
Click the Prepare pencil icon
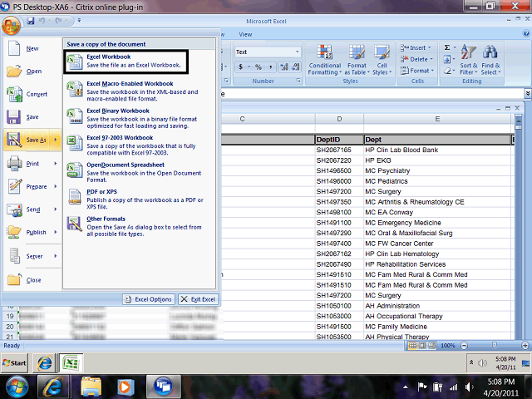coord(14,186)
